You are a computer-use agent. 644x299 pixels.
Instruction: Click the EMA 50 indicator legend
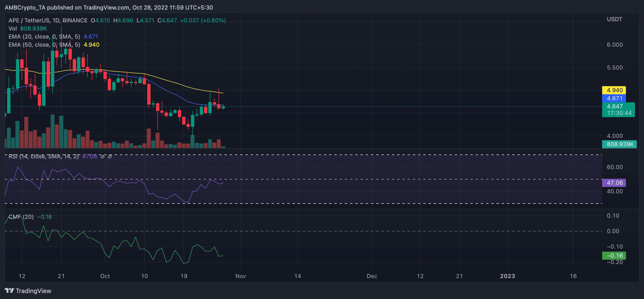[x=54, y=45]
